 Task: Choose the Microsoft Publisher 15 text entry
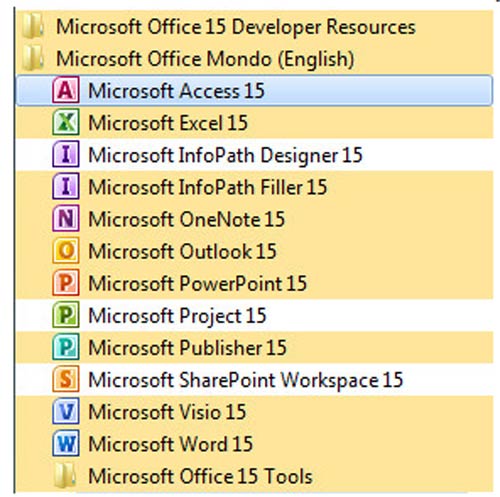click(187, 347)
